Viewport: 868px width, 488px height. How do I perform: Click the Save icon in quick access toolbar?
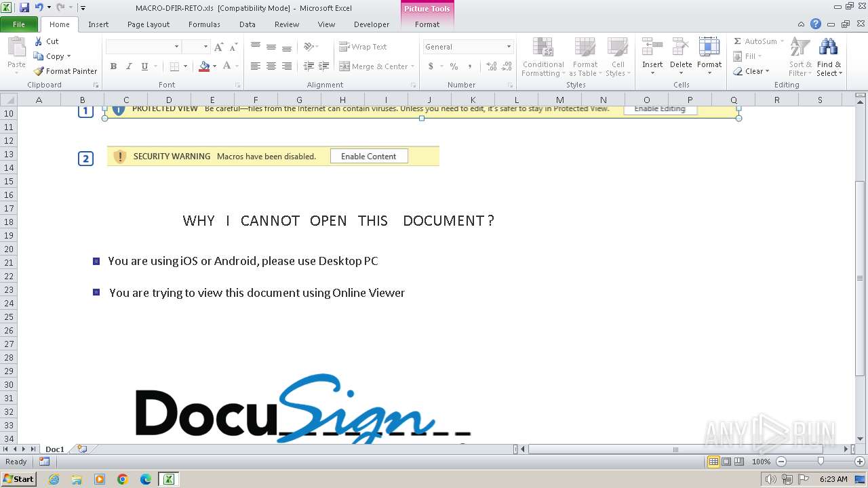coord(24,7)
